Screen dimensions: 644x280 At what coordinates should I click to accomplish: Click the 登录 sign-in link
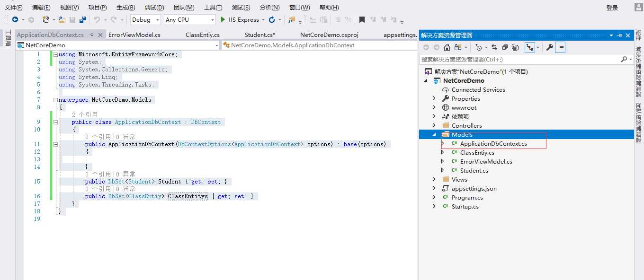612,8
